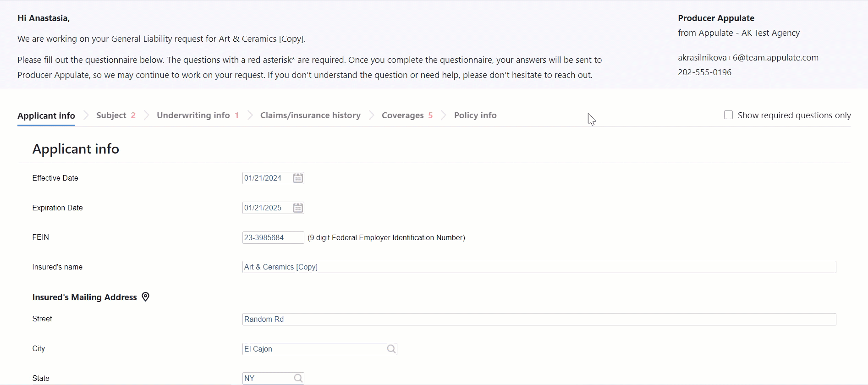Click the Street address input field
Viewport: 868px width, 385px height.
539,319
